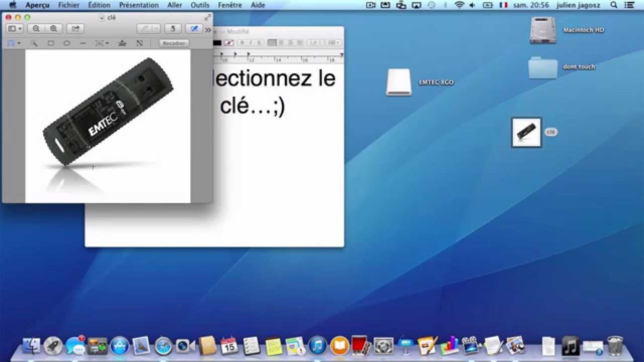Open Calendar from the Dock
644x362 pixels.
(x=229, y=345)
